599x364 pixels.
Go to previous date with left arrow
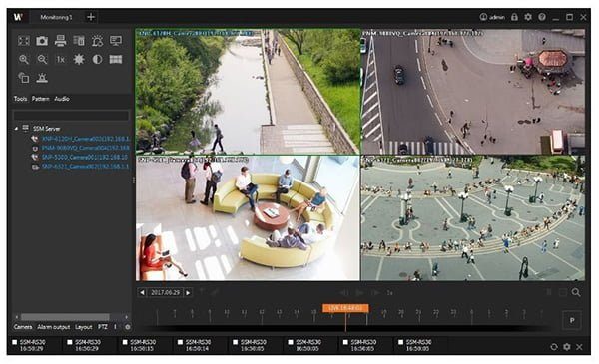[x=142, y=292]
